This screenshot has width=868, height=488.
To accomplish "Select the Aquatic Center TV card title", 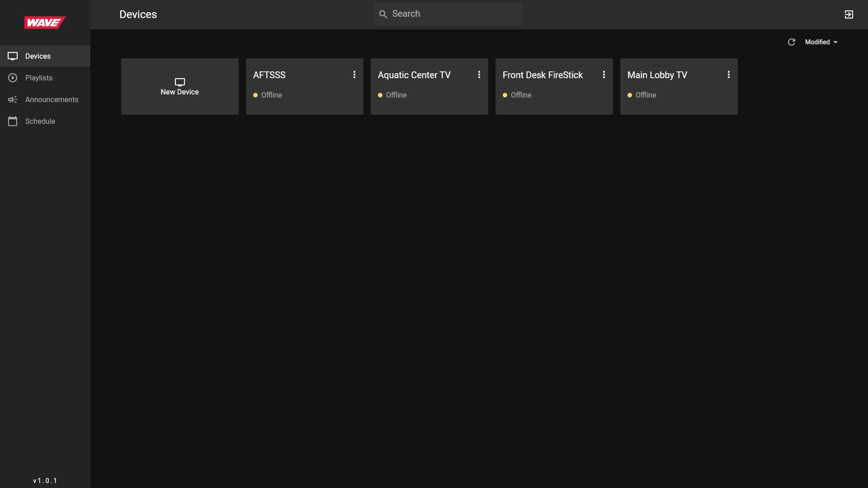I will (414, 75).
